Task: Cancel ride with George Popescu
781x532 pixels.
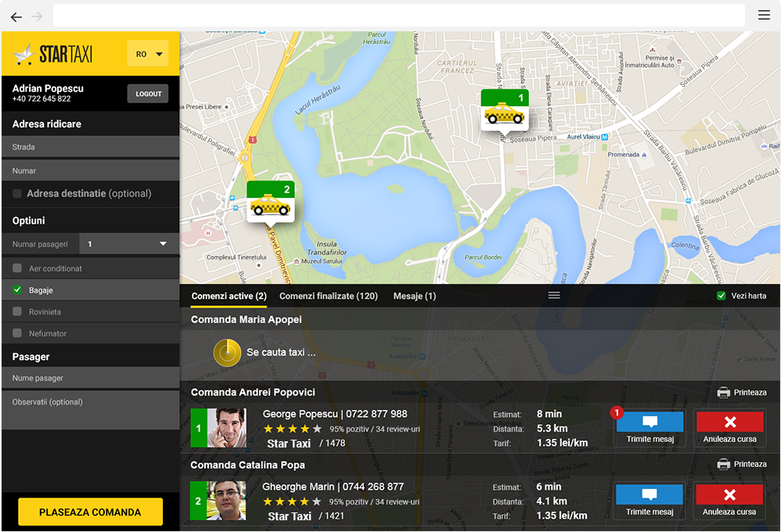Action: 729,429
